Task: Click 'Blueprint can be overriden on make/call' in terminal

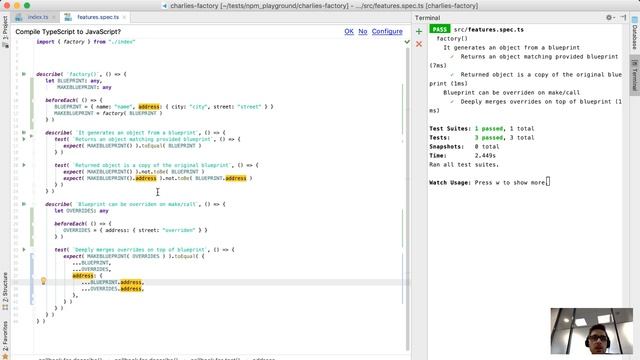Action: 511,93
